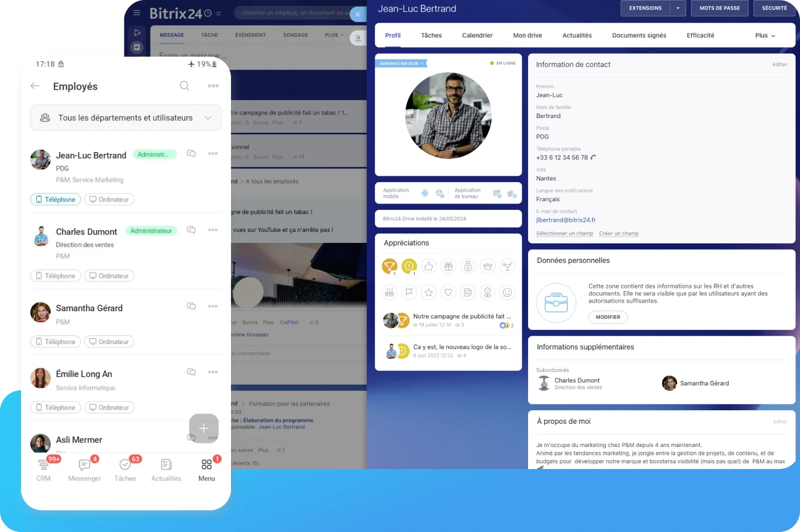Open the search icon in Employés screen
Viewport: 800px width, 532px height.
click(184, 86)
